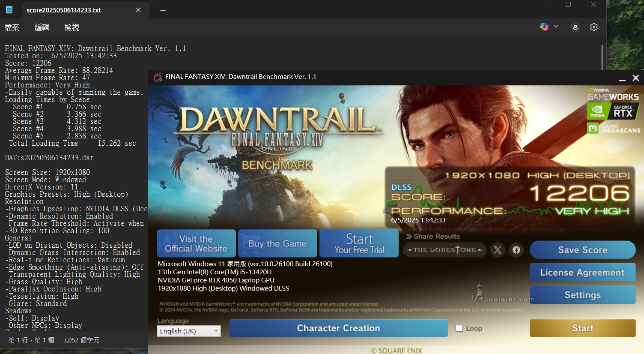Click the Total Loading Time 15.262 sec line
644x354 pixels.
tap(72, 143)
